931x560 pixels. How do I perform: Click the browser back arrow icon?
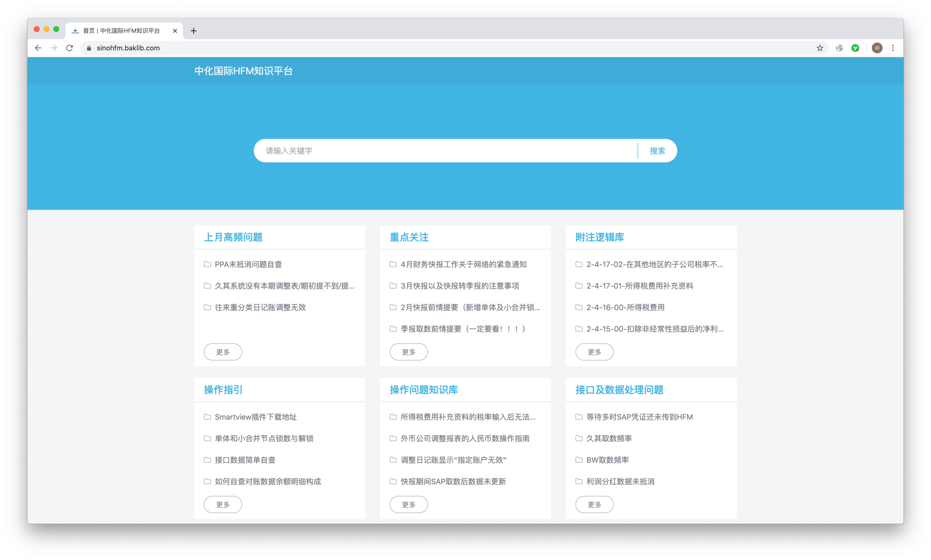pos(38,48)
